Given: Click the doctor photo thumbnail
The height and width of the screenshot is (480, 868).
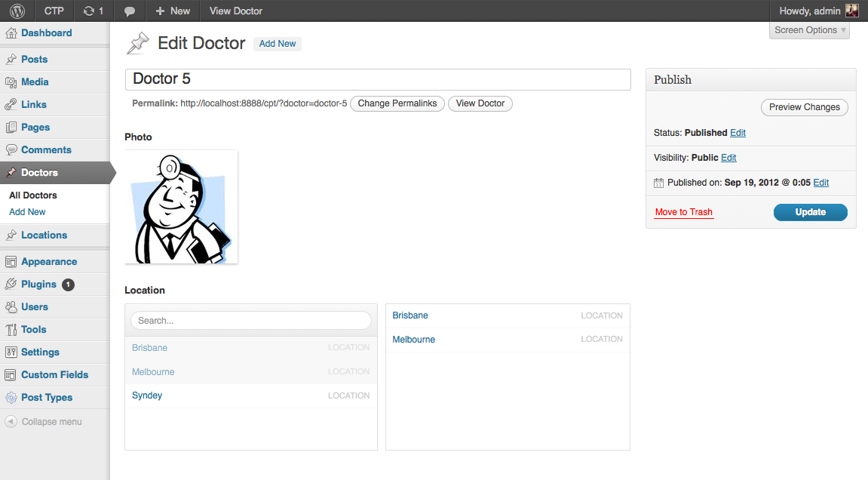Looking at the screenshot, I should pyautogui.click(x=181, y=207).
